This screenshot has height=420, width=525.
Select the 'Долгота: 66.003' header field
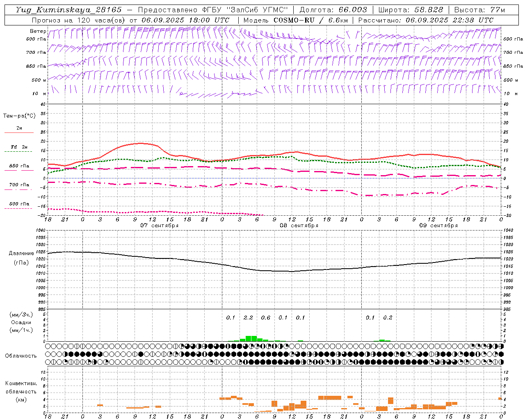[333, 10]
